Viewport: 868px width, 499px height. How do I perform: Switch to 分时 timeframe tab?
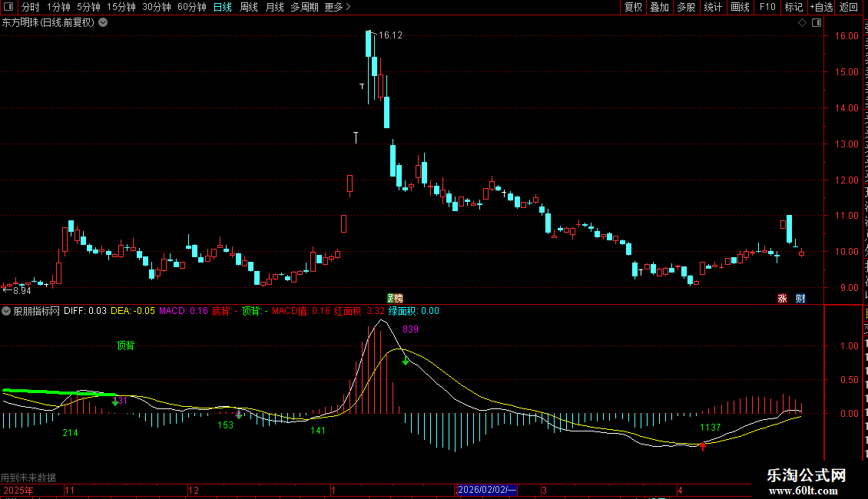point(31,7)
